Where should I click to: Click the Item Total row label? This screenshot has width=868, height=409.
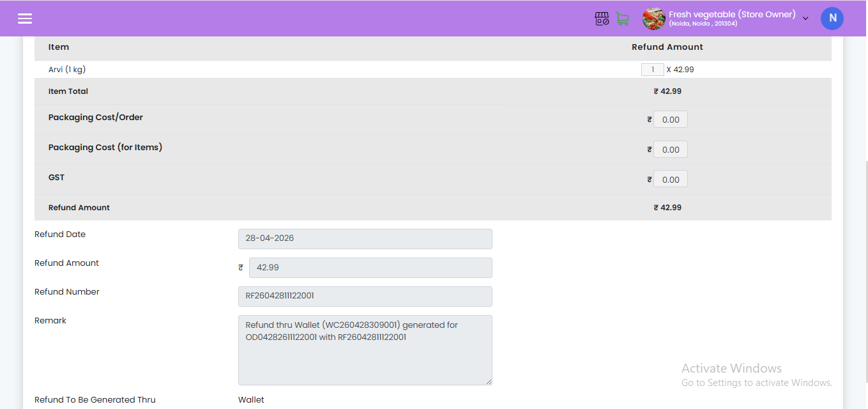68,91
